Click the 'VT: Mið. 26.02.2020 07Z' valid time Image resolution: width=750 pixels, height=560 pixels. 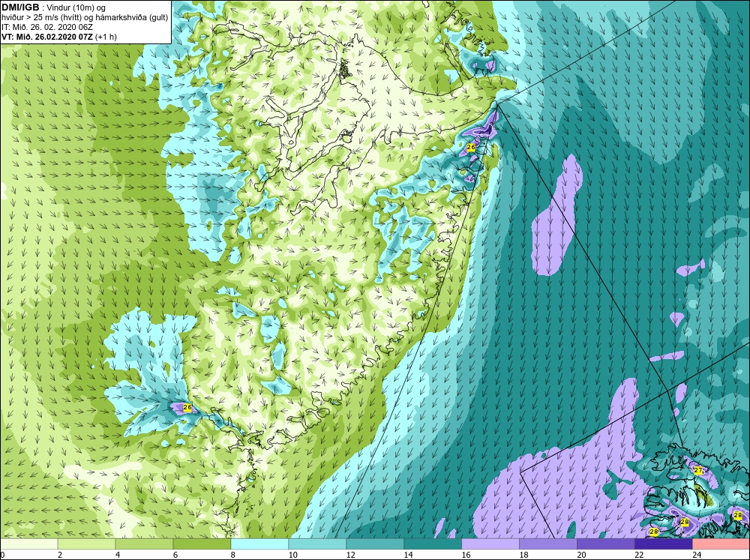tap(47, 37)
